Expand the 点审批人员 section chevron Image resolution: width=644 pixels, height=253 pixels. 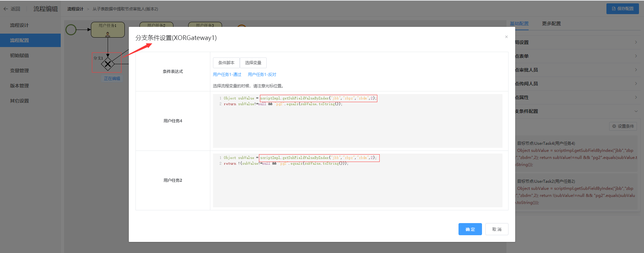pos(636,70)
